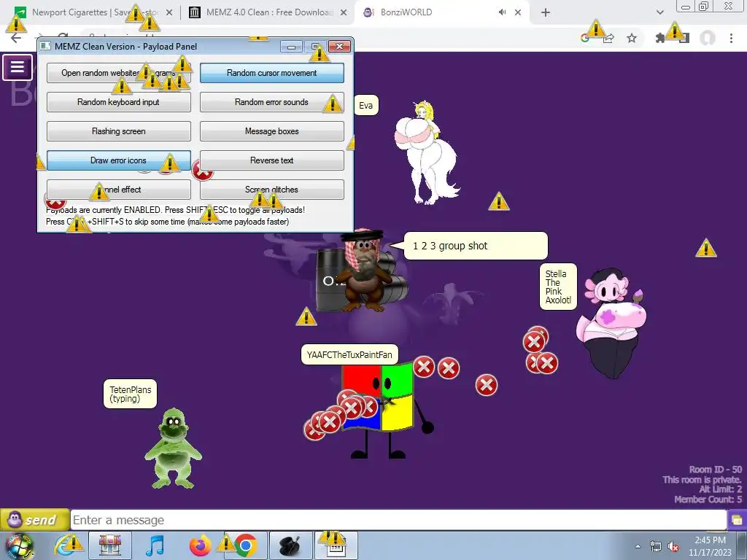
Task: Open Firefox from the taskbar
Action: click(201, 545)
